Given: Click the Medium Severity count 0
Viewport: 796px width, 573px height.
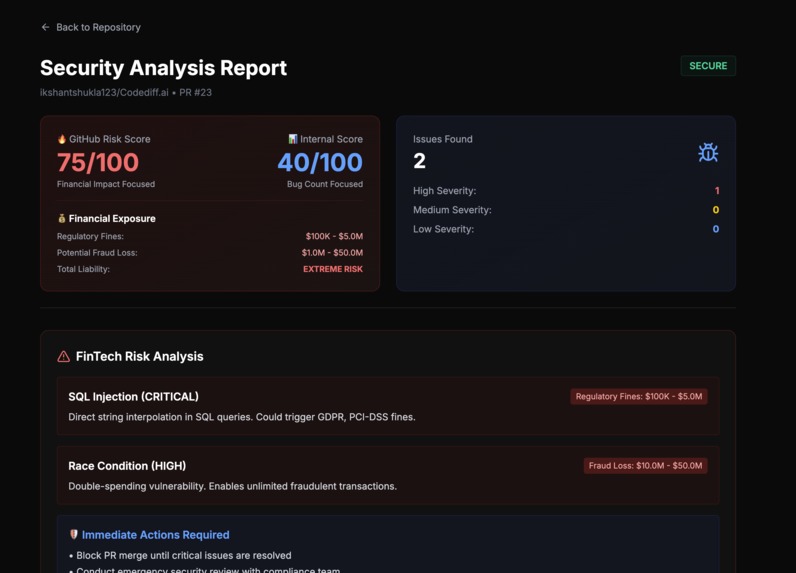Looking at the screenshot, I should (716, 210).
